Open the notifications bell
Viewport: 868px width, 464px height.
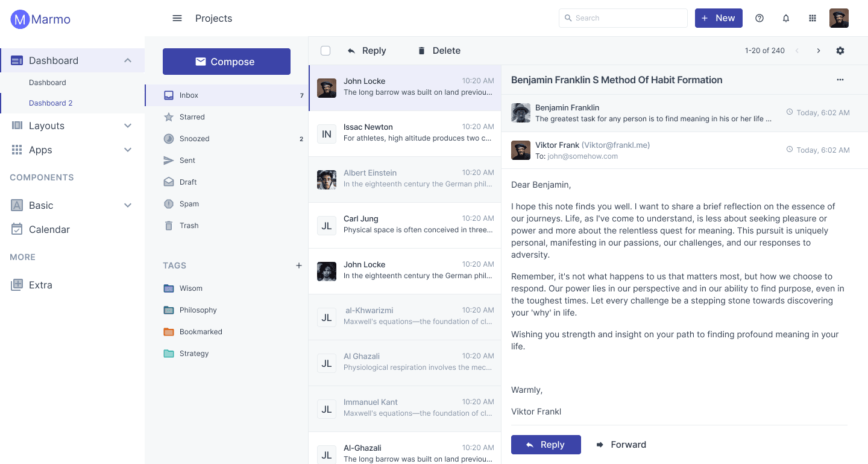coord(786,18)
